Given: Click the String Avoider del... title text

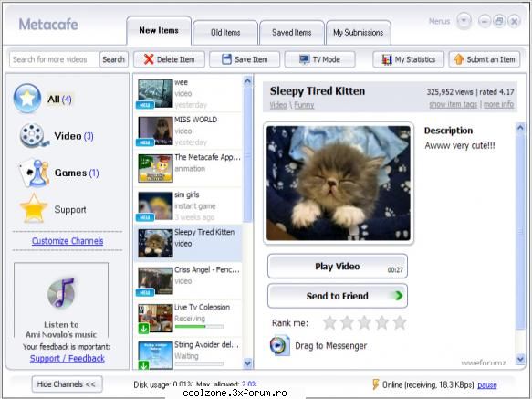Looking at the screenshot, I should 206,344.
